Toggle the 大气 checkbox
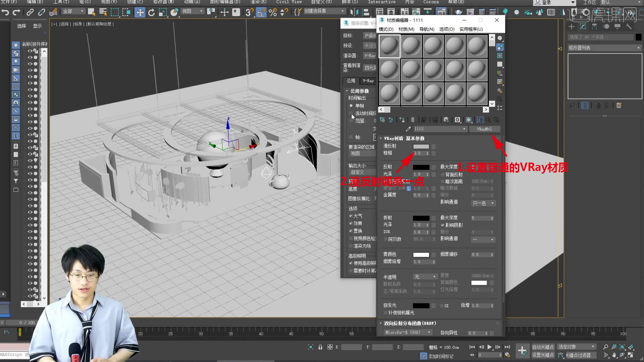Viewport: 644px width, 362px height. click(351, 216)
